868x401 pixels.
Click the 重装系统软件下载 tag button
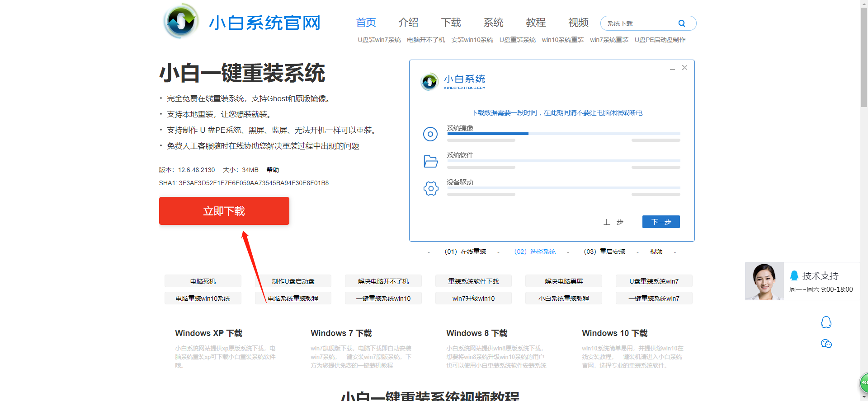473,281
